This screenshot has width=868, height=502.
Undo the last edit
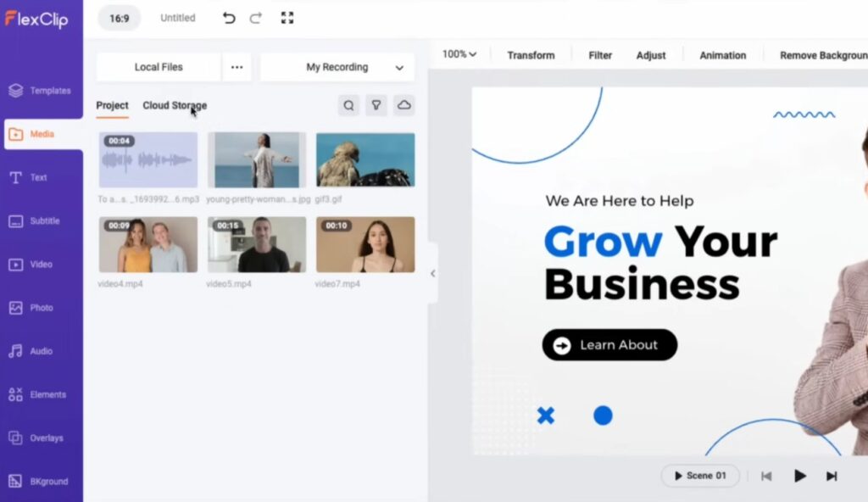[x=228, y=17]
